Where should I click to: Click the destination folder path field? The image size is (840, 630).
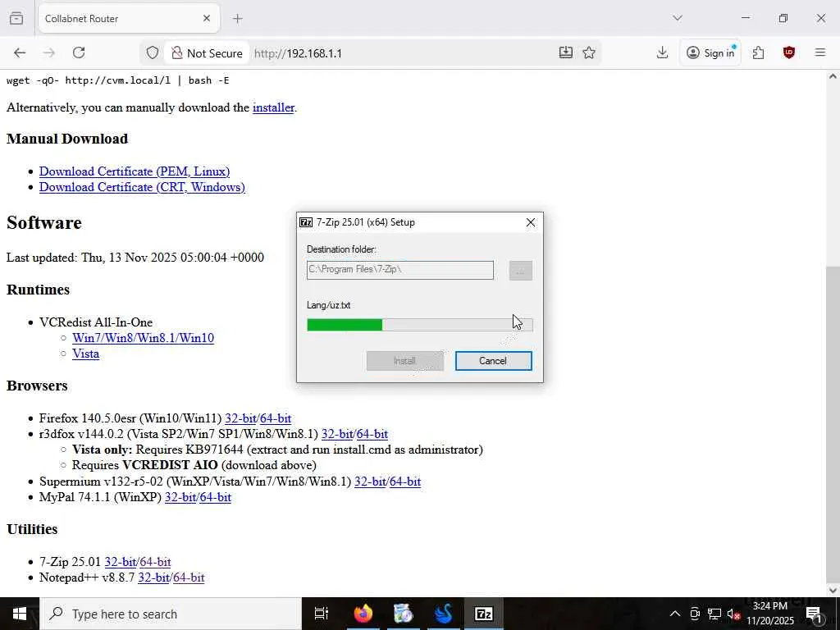coord(400,270)
